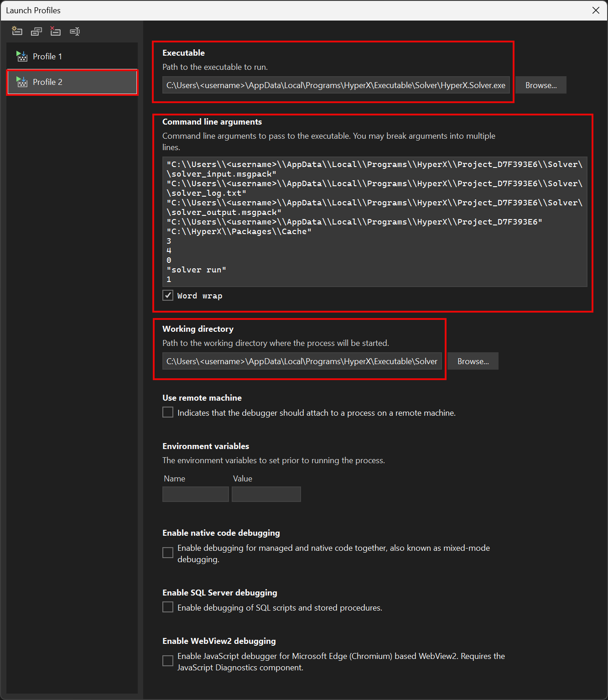Click the "Executable" section heading
608x700 pixels.
click(184, 53)
